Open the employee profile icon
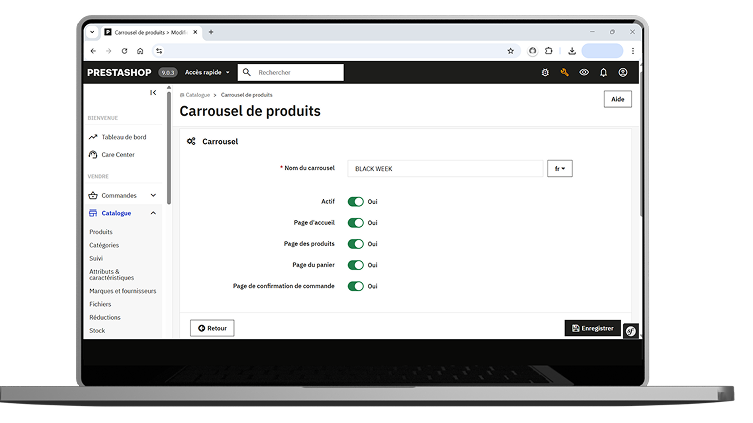Screen dimensions: 753x423 coord(623,73)
